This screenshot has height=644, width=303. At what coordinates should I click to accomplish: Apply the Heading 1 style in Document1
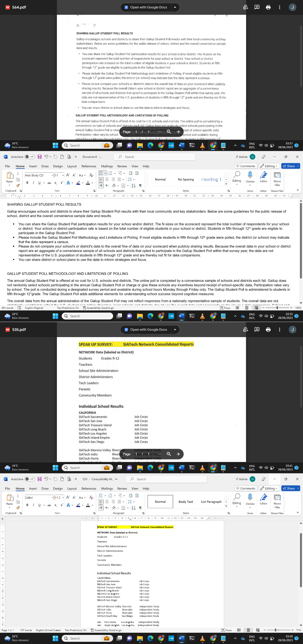pos(211,179)
